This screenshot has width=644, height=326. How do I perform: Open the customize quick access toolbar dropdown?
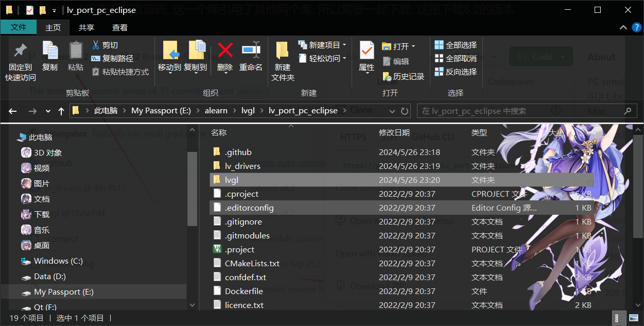click(x=54, y=10)
